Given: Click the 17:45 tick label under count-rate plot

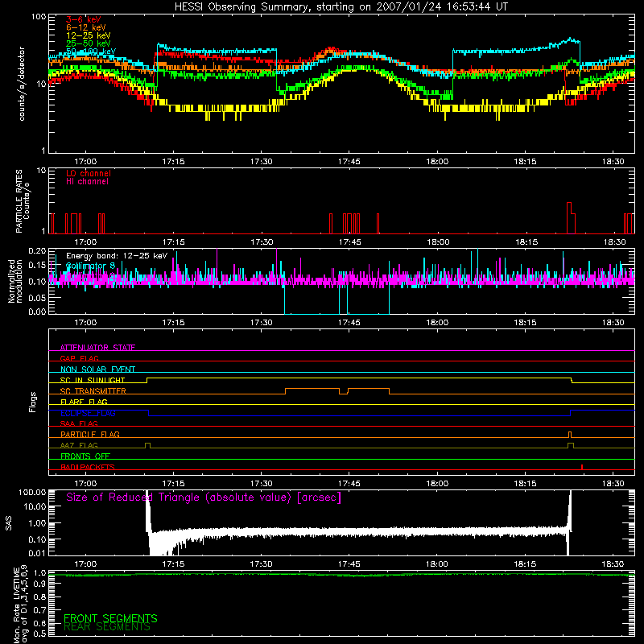Looking at the screenshot, I should click(349, 162).
